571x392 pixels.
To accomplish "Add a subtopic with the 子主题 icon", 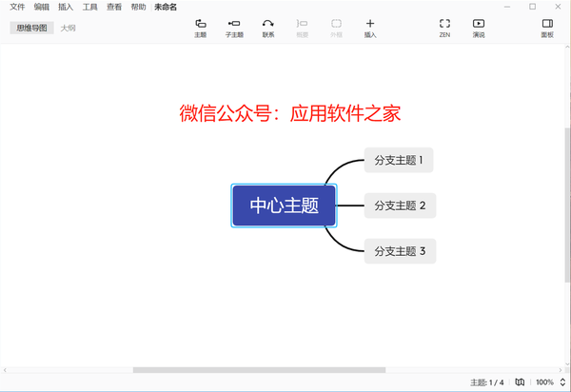I will tap(234, 27).
